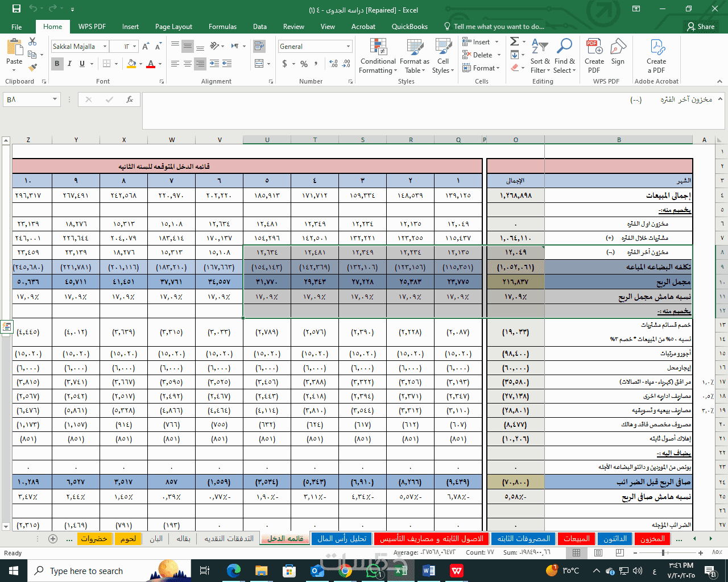Expand the Conditional Formatting menu

click(378, 56)
